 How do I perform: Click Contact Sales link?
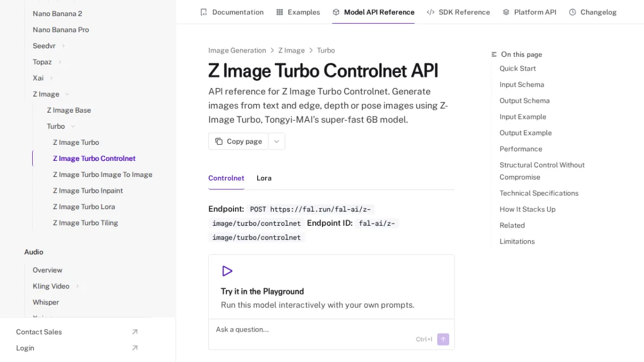coord(39,332)
